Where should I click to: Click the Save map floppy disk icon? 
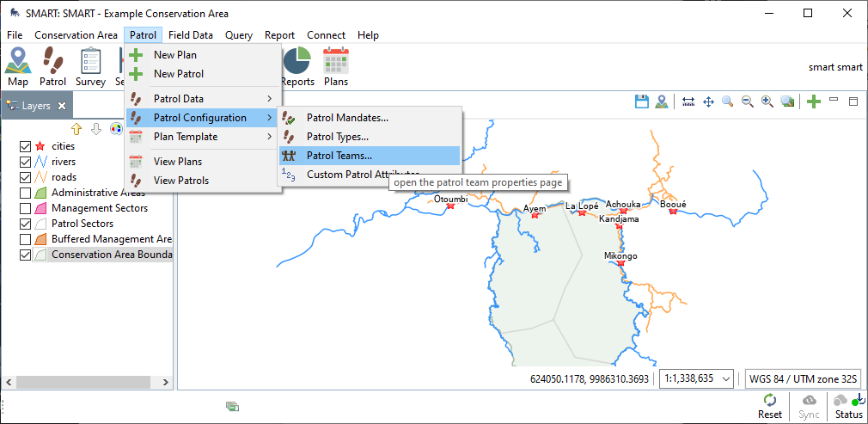pyautogui.click(x=641, y=101)
